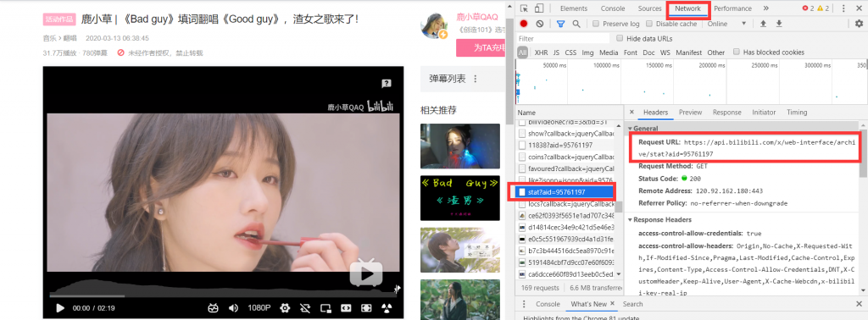Open the Console panel tab

613,8
